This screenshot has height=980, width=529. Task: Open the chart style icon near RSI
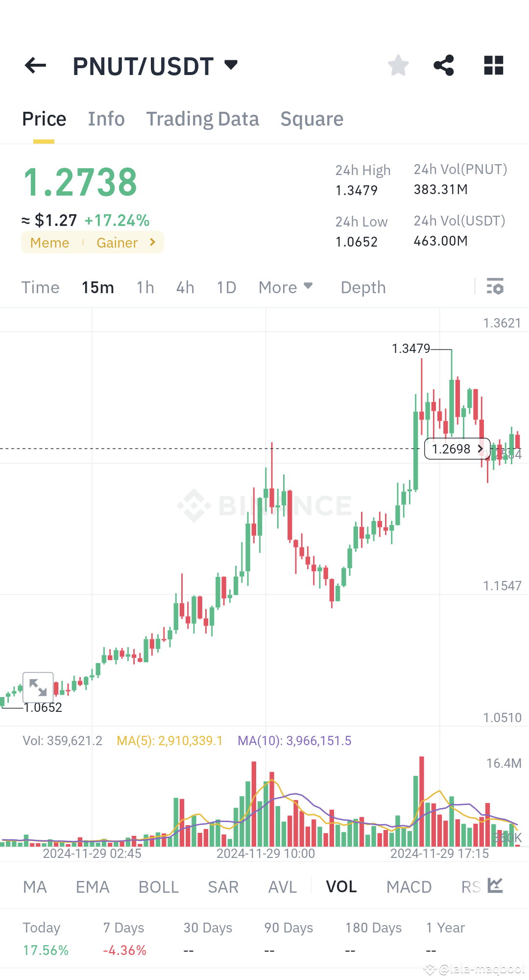(495, 886)
